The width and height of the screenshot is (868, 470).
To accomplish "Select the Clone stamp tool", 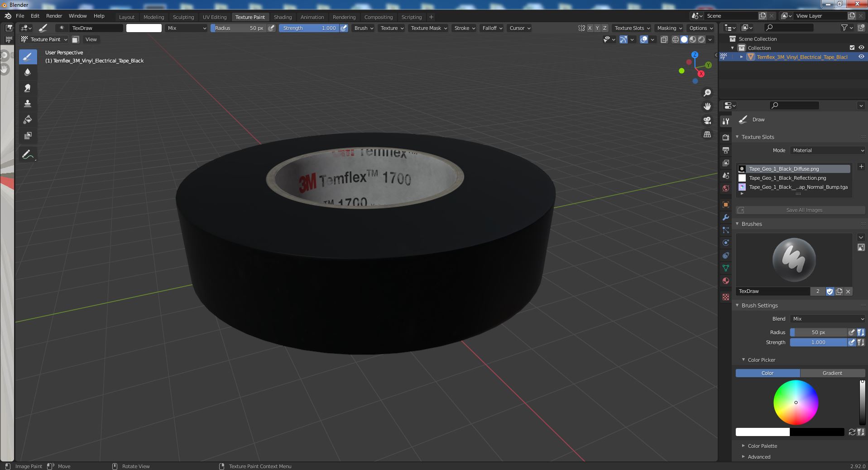I will point(28,104).
